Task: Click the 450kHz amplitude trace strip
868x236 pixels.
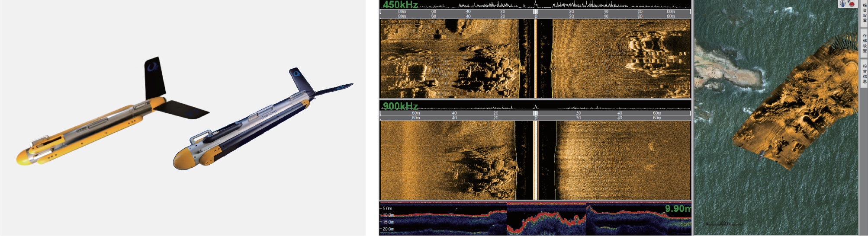Action: pos(606,5)
